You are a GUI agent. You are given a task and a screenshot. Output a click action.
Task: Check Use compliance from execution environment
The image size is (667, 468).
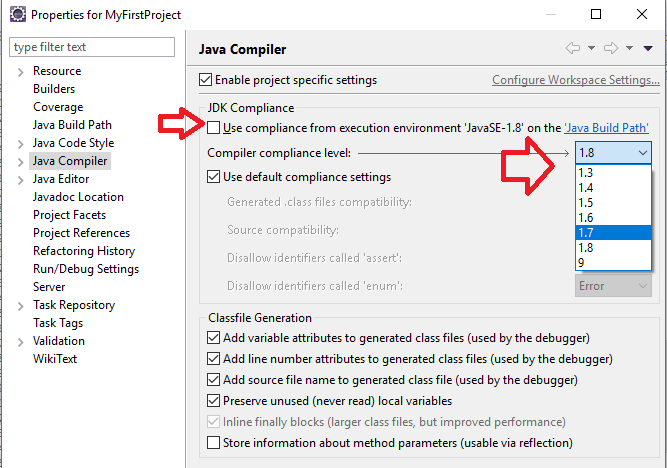[213, 128]
